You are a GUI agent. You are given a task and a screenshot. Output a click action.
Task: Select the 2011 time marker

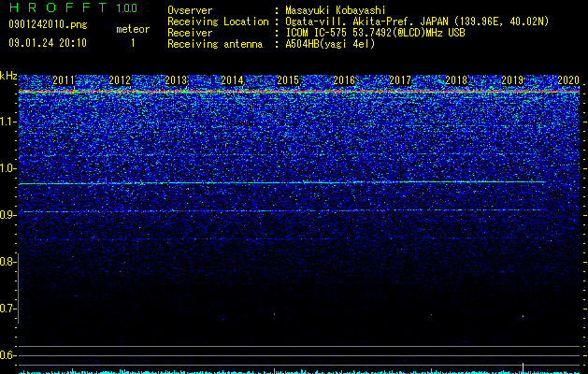point(64,80)
